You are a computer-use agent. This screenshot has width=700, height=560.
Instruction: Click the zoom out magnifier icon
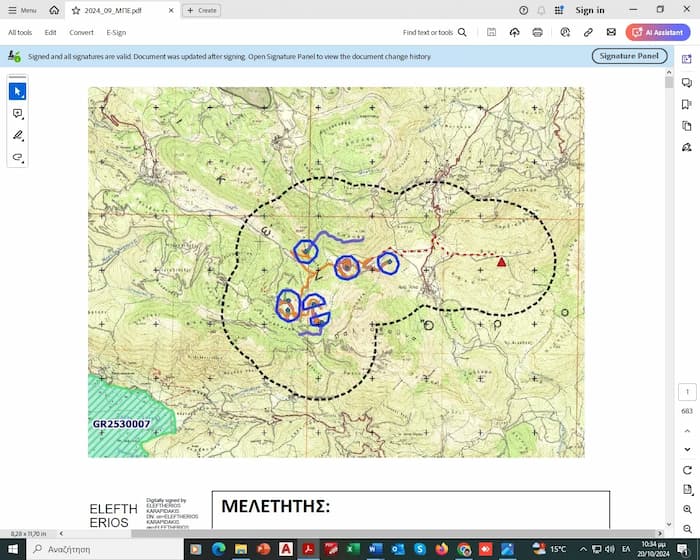tap(687, 529)
